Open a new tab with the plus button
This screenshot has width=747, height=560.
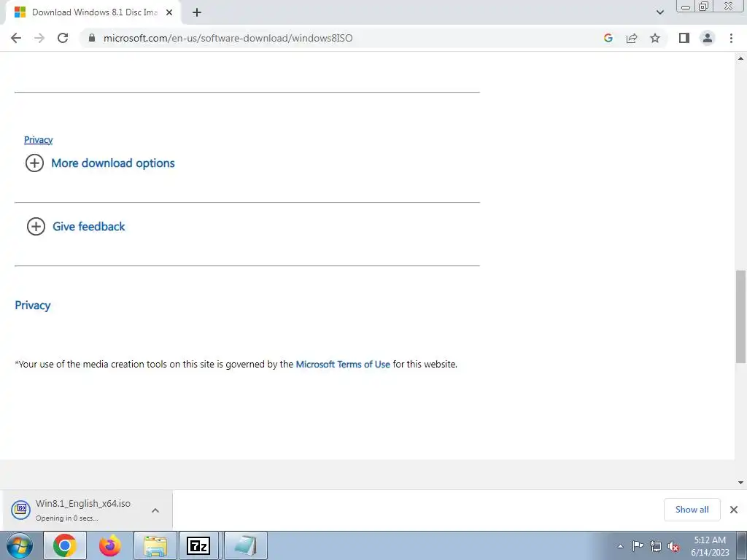click(x=197, y=12)
